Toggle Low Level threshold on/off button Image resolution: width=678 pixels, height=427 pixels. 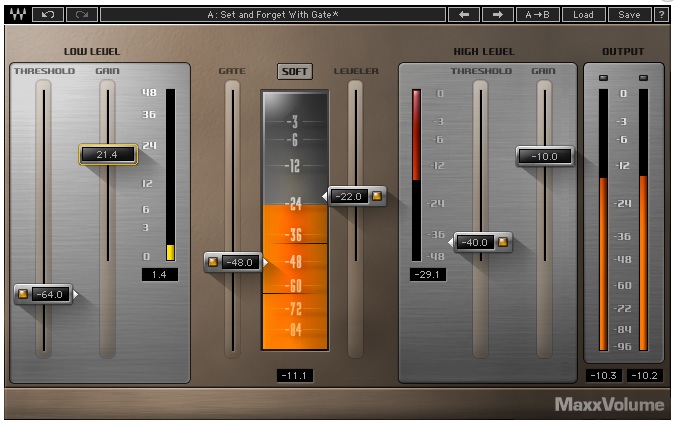[23, 294]
